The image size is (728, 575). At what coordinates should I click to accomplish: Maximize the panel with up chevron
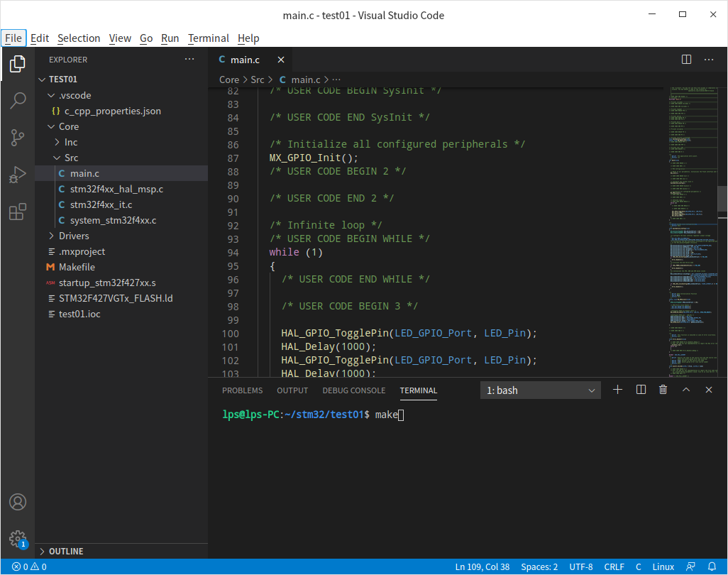(x=685, y=390)
